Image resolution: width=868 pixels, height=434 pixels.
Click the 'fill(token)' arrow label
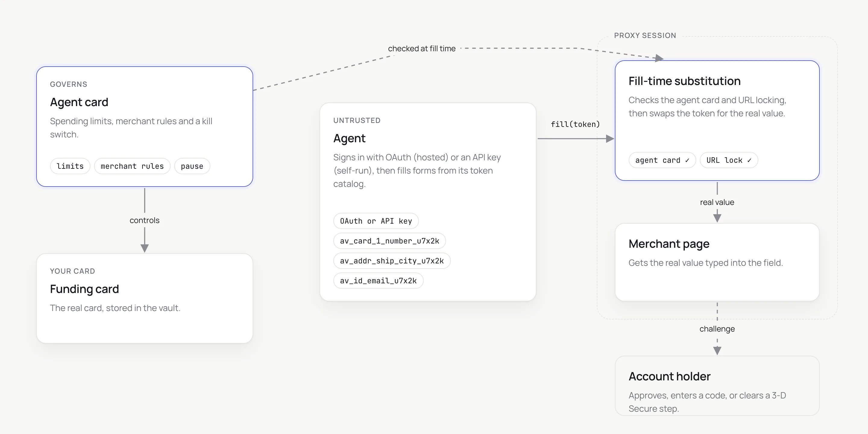[576, 124]
